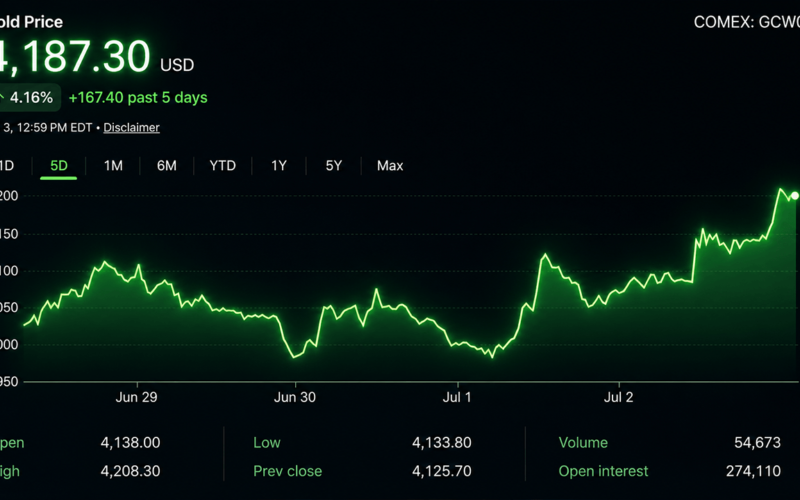Viewport: 800px width, 500px height.
Task: Click the 'Volume' label
Action: pos(583,442)
